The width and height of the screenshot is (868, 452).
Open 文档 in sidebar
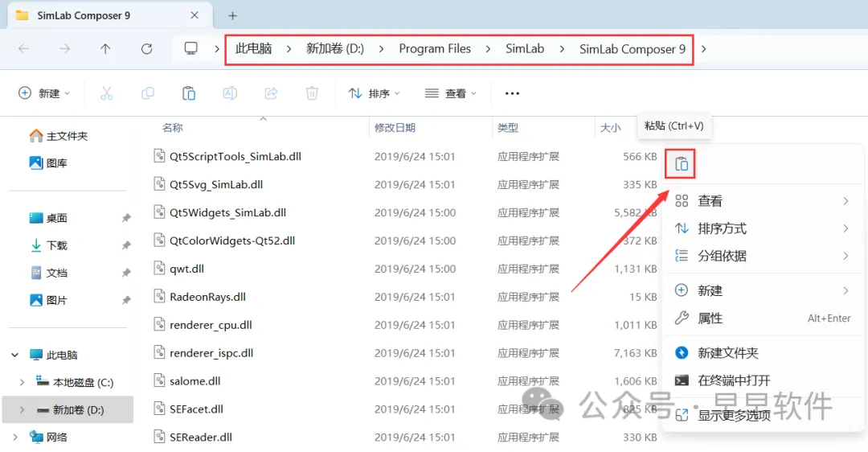point(48,273)
